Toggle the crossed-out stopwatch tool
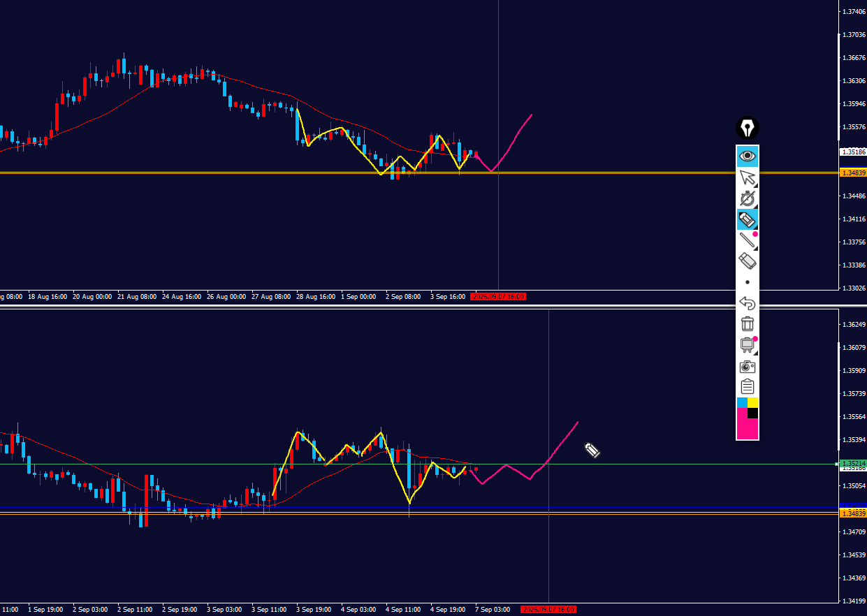This screenshot has height=616, width=867. 748,198
